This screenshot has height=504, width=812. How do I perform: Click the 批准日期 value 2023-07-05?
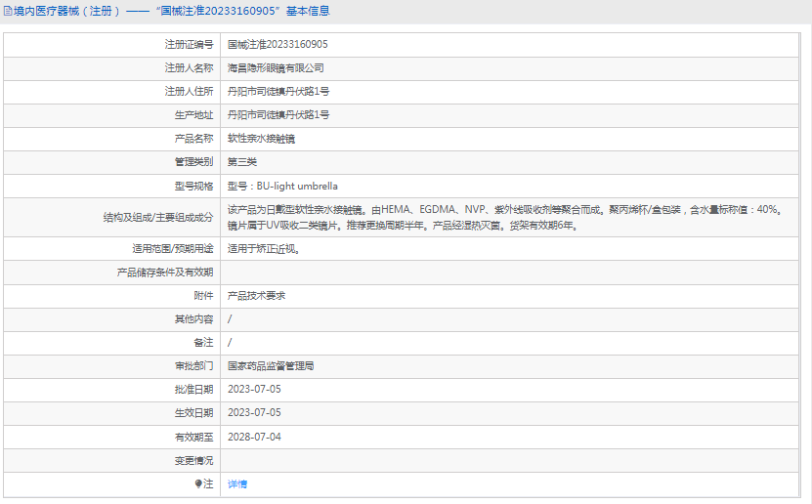(254, 390)
